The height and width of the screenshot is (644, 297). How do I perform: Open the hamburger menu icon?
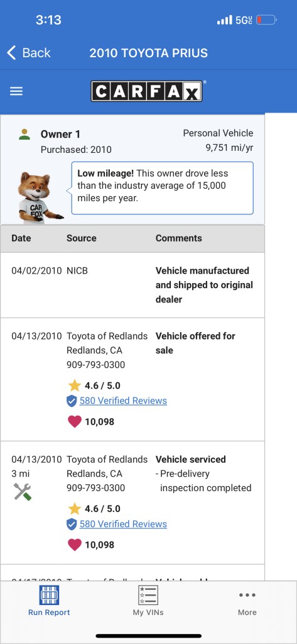click(16, 91)
